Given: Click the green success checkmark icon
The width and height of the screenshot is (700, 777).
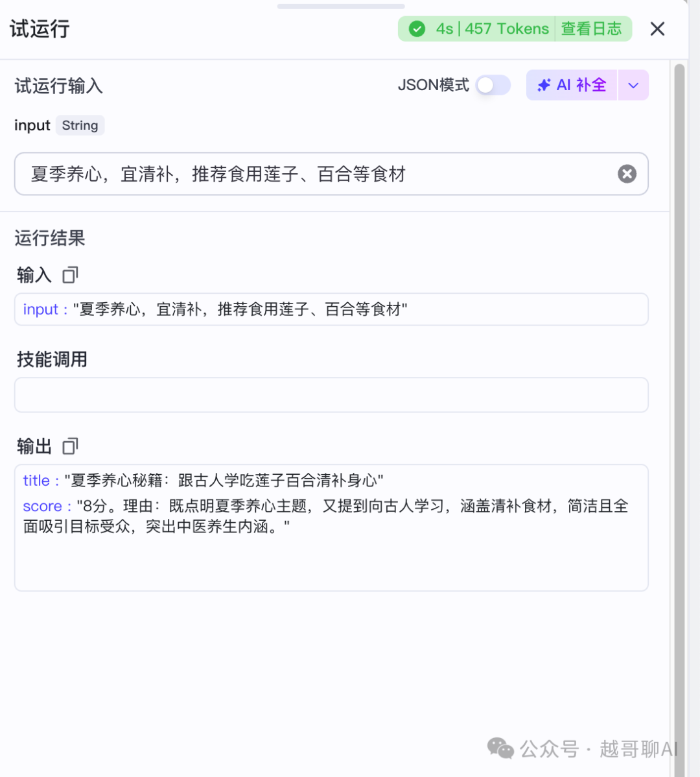Looking at the screenshot, I should coord(417,29).
